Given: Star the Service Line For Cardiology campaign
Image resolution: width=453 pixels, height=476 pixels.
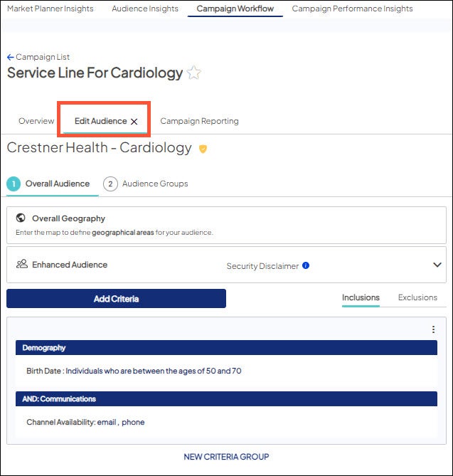Looking at the screenshot, I should coord(193,73).
